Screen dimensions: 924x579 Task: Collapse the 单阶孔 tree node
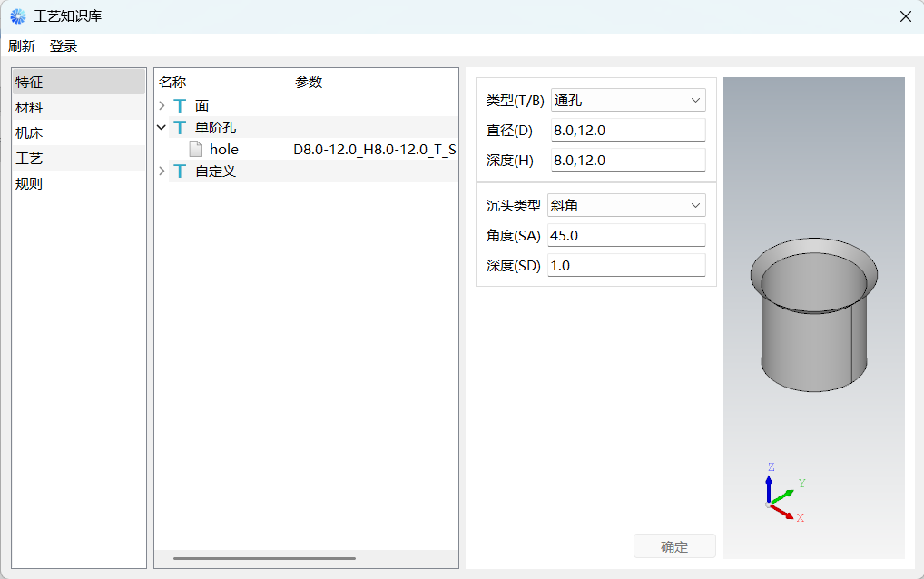(x=162, y=128)
